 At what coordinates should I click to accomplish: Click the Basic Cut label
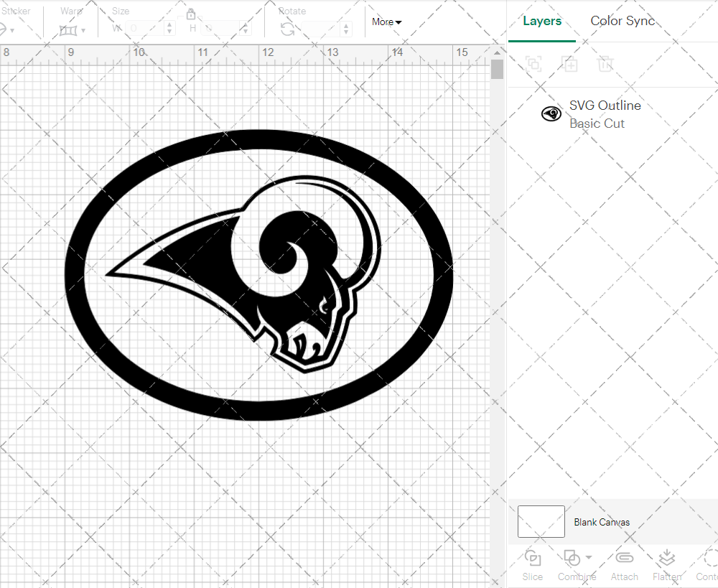click(597, 123)
